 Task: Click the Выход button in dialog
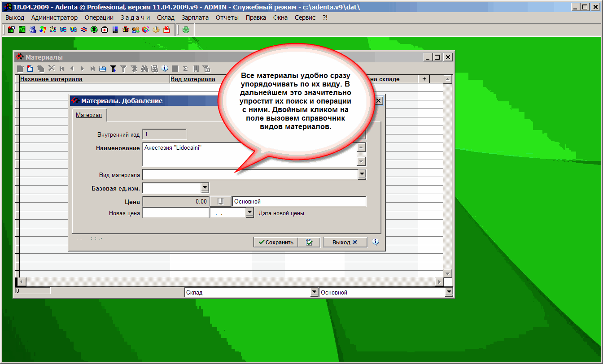pyautogui.click(x=345, y=242)
